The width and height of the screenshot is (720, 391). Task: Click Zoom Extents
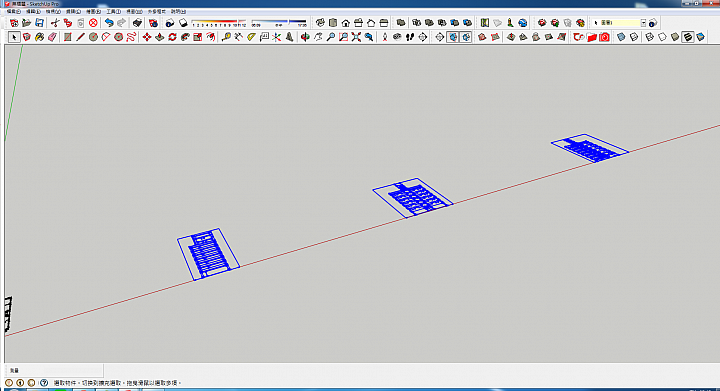pos(356,37)
